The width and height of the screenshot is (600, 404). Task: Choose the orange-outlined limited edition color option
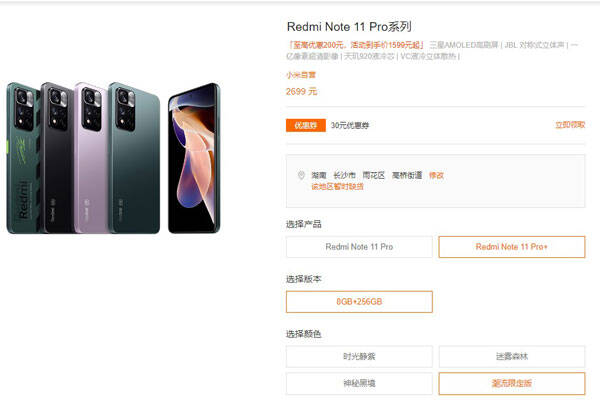point(512,383)
